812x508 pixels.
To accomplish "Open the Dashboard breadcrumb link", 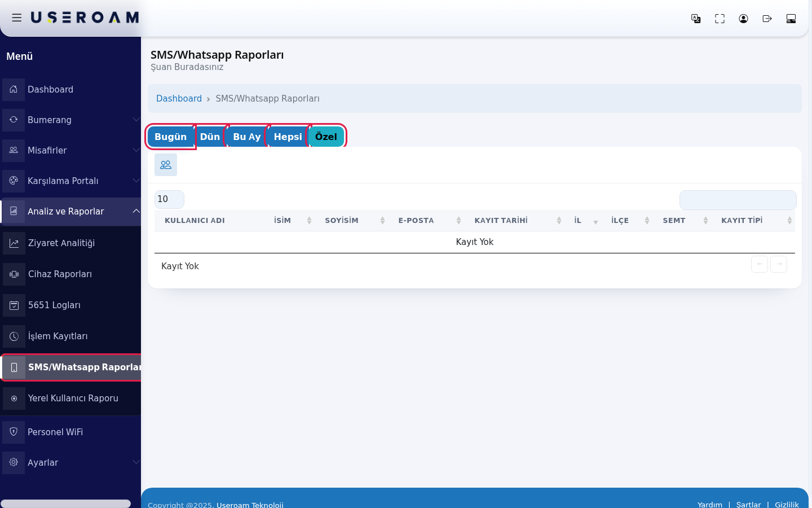I will (x=179, y=99).
